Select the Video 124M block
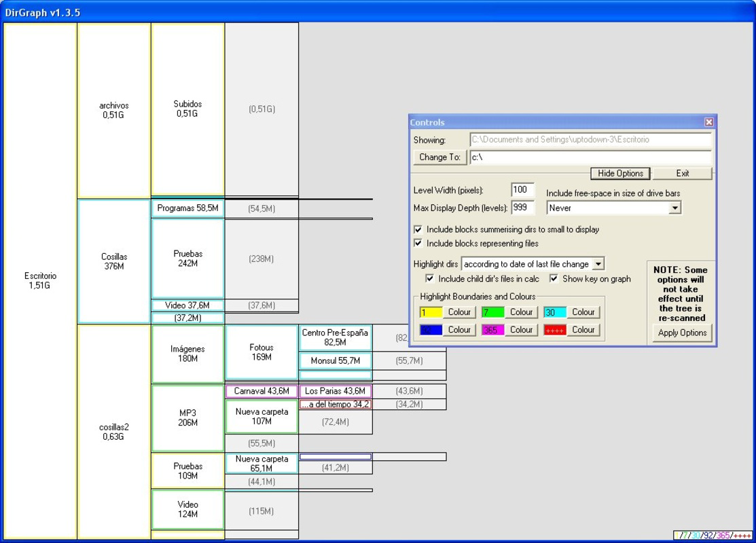 pos(187,509)
